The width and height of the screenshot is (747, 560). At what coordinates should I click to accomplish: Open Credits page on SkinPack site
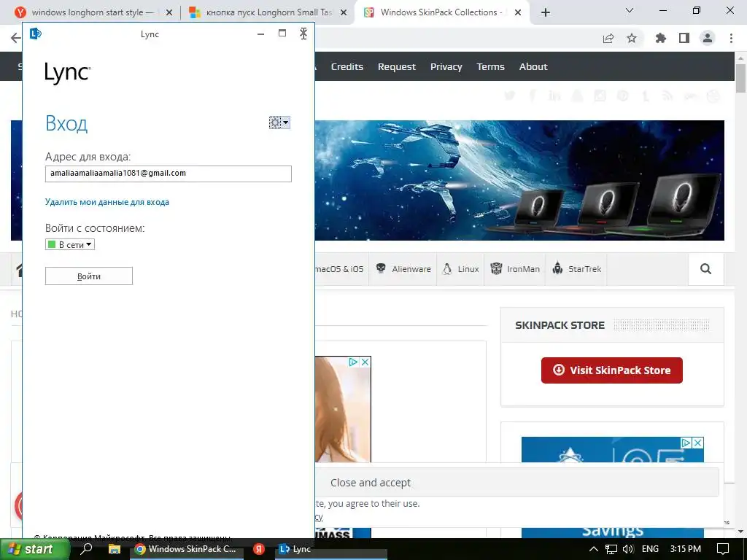(347, 66)
